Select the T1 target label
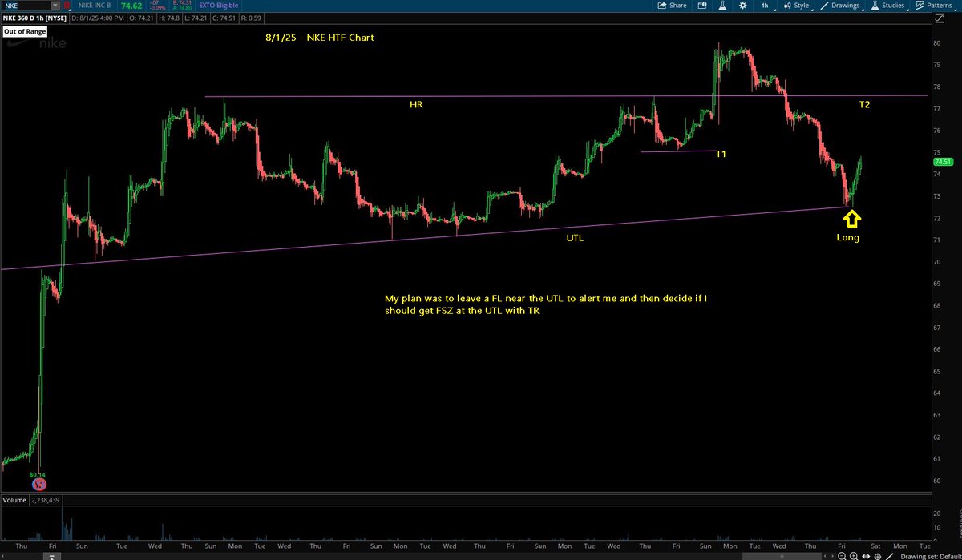Screen dimensions: 962x560 click(x=721, y=153)
